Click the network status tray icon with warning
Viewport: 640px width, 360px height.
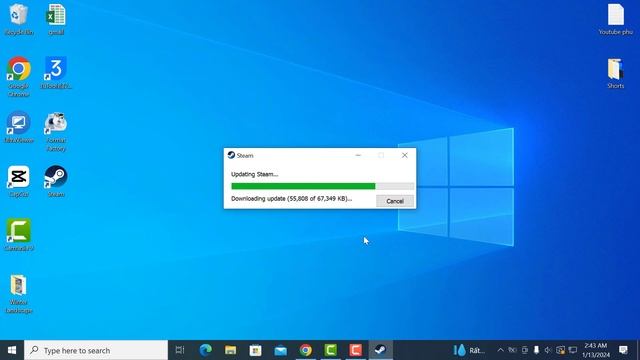click(560, 350)
